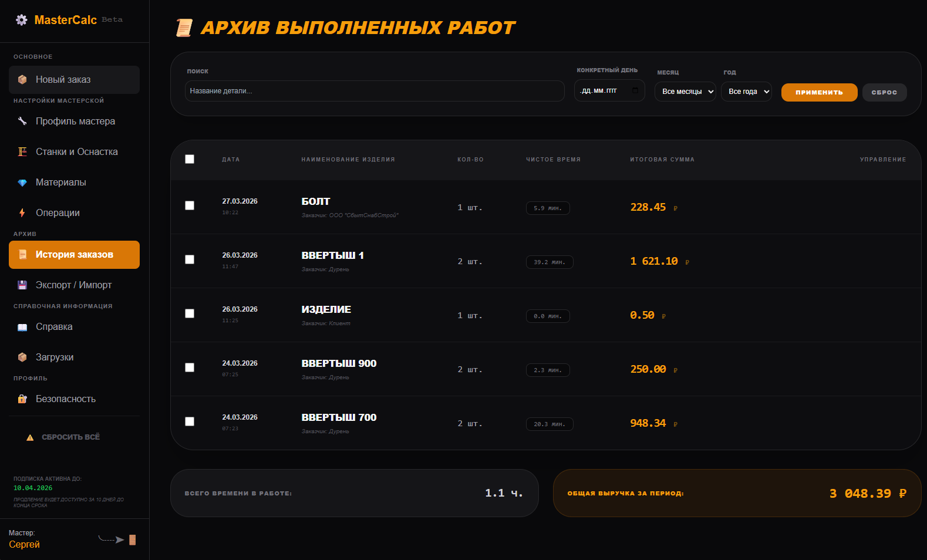Click the lightning icon for Операции
The width and height of the screenshot is (927, 560).
22,213
